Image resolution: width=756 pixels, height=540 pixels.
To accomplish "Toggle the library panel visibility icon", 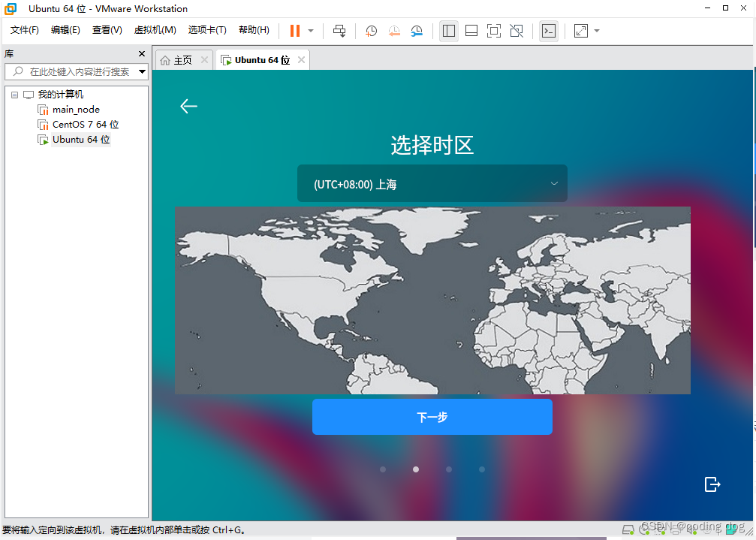I will click(x=449, y=31).
